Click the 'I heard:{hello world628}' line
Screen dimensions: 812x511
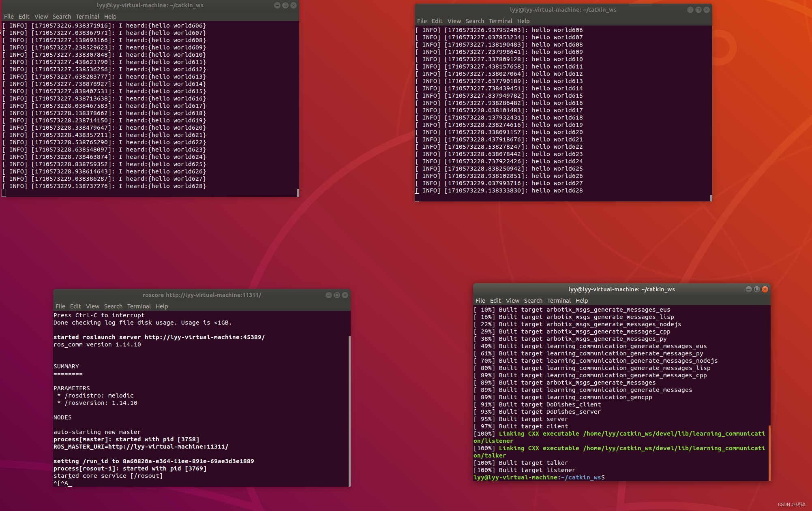point(104,186)
